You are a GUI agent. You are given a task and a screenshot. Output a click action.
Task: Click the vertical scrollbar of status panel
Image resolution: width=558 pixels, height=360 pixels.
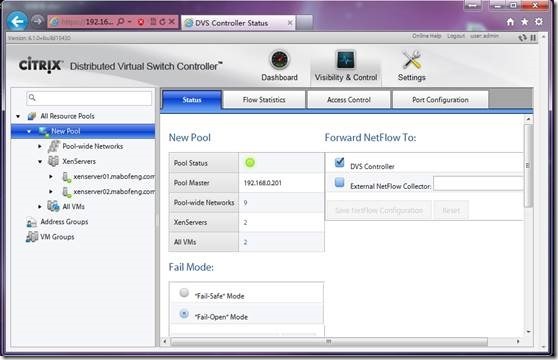[x=528, y=165]
